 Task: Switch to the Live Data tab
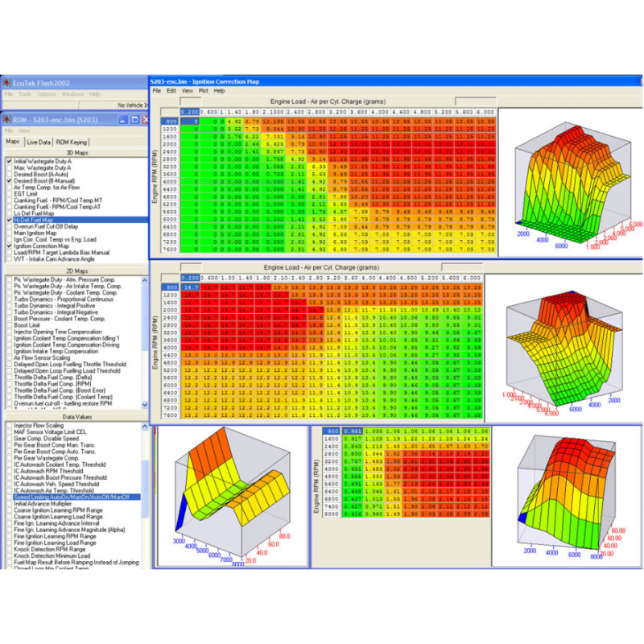pyautogui.click(x=38, y=141)
